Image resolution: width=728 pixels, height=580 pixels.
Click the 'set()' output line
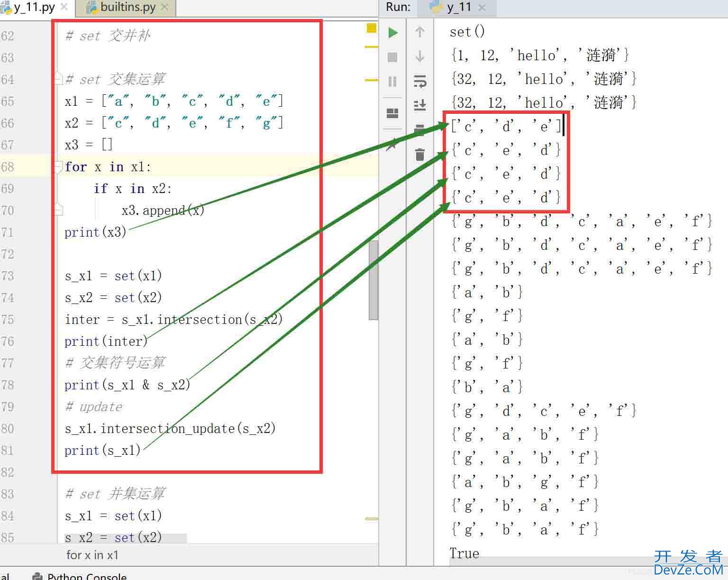pyautogui.click(x=467, y=32)
